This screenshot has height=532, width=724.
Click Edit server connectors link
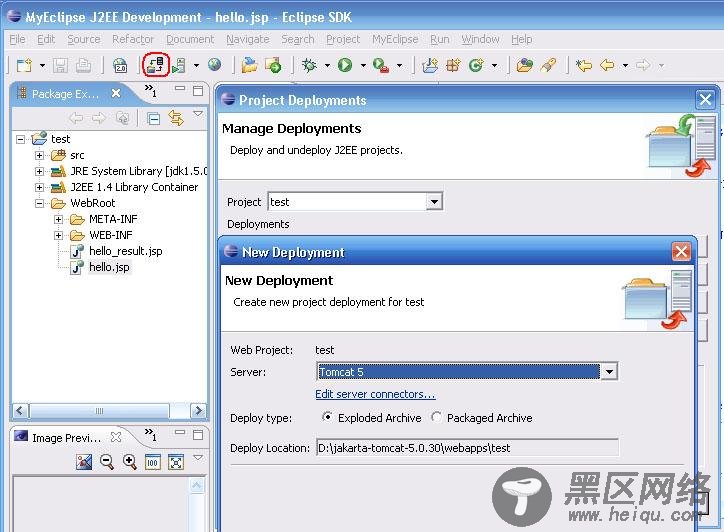[375, 394]
